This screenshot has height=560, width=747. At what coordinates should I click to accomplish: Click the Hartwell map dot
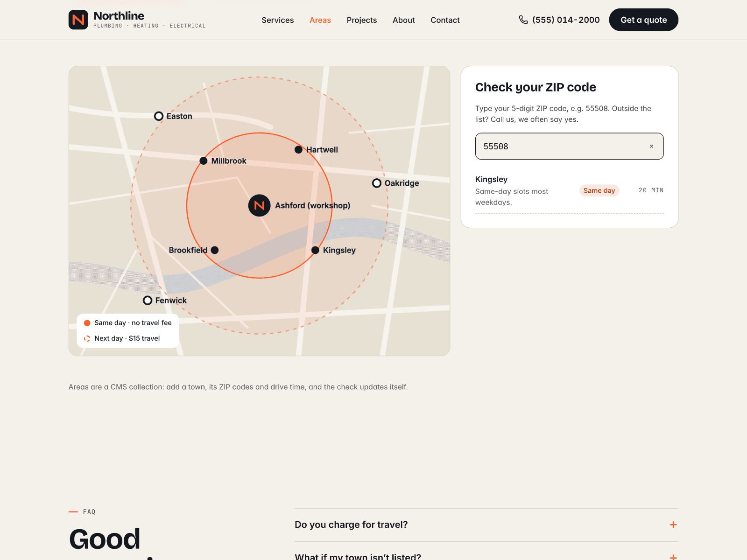point(299,149)
